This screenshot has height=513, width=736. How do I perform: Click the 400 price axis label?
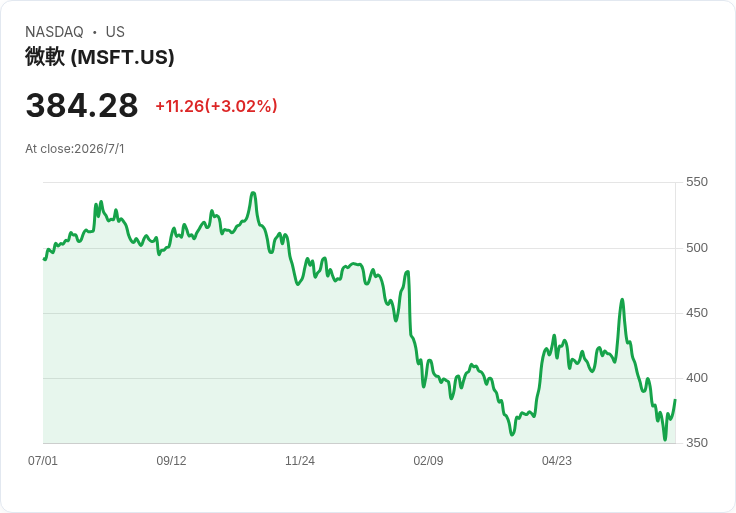(x=697, y=377)
